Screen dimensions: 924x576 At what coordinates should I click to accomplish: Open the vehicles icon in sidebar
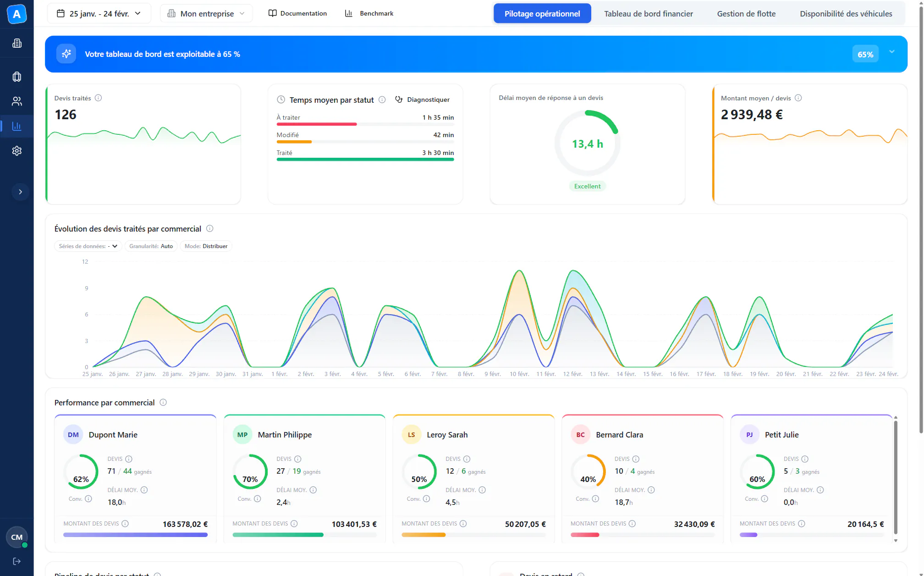click(17, 77)
